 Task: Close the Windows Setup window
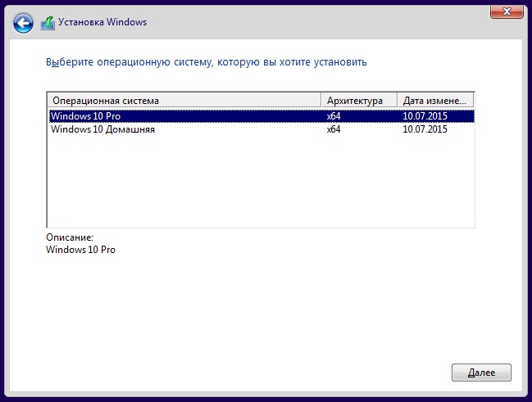(507, 11)
